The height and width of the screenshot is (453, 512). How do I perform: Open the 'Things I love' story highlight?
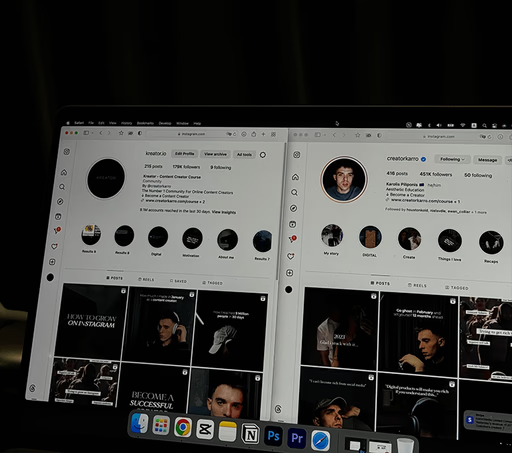449,244
